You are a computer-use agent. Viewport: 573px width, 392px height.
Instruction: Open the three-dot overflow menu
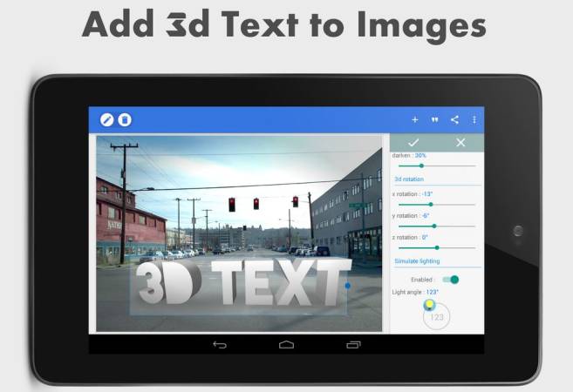pyautogui.click(x=474, y=119)
